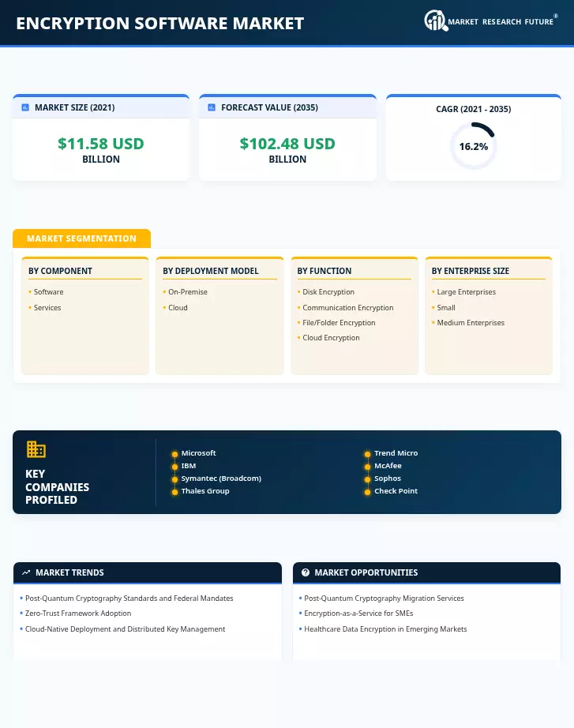Click the Sophos company name
Image resolution: width=574 pixels, height=728 pixels.
tap(388, 478)
